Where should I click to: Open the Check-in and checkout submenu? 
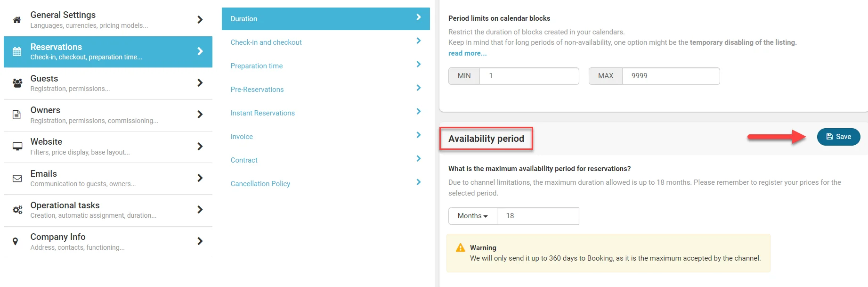click(x=266, y=42)
